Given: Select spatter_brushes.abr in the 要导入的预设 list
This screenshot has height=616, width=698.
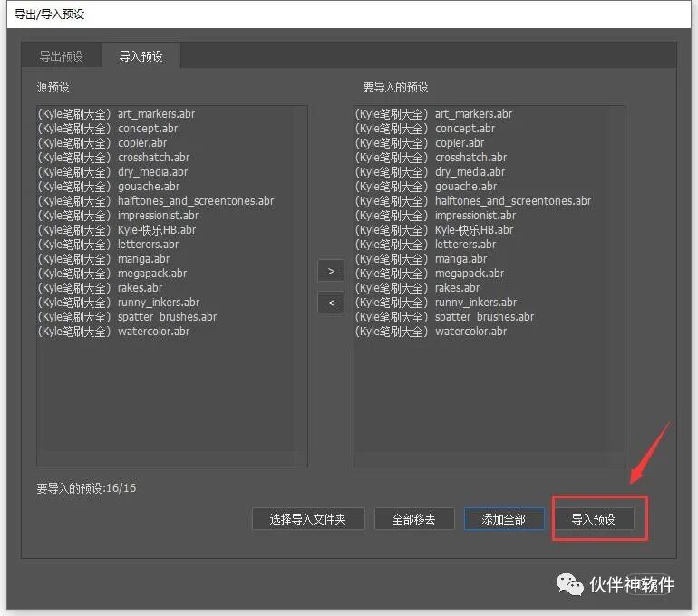Looking at the screenshot, I should coord(445,317).
